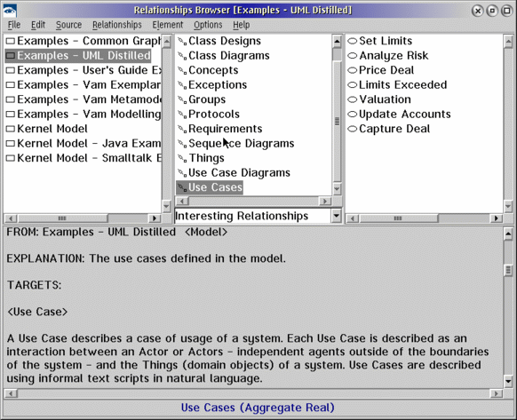Click the relationship icon beside Exceptions

pos(182,85)
